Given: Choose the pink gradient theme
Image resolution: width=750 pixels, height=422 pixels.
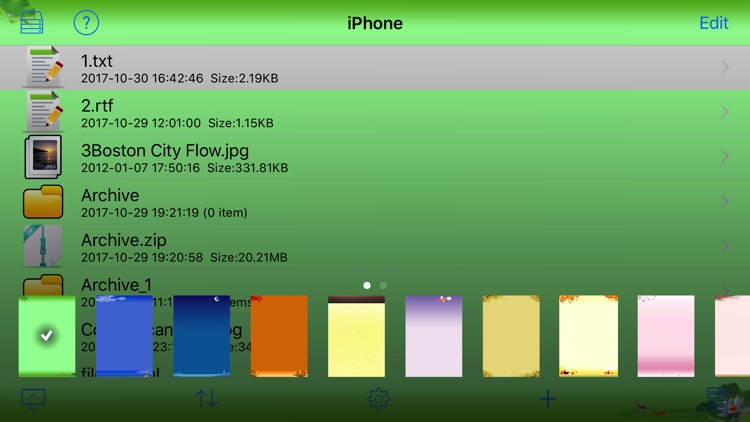Looking at the screenshot, I should tap(666, 336).
